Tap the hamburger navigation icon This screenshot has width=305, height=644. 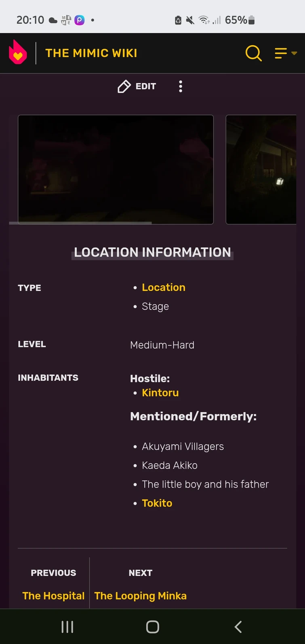[281, 53]
